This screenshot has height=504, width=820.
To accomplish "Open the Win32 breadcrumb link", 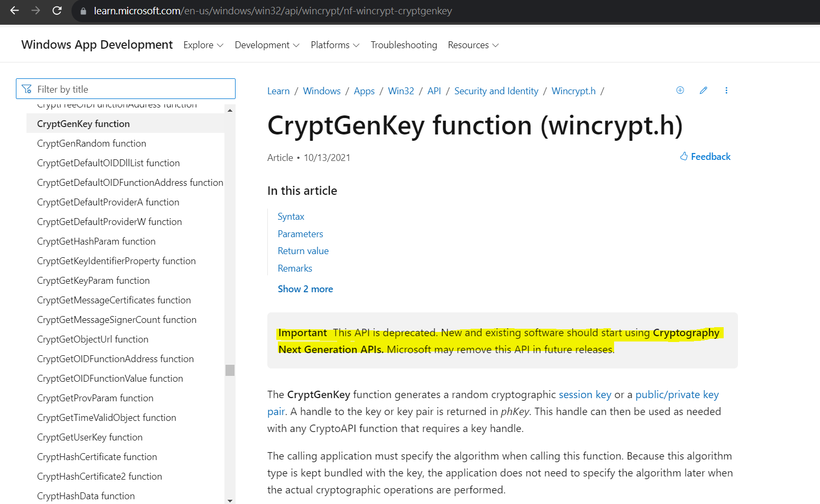I will pos(401,91).
